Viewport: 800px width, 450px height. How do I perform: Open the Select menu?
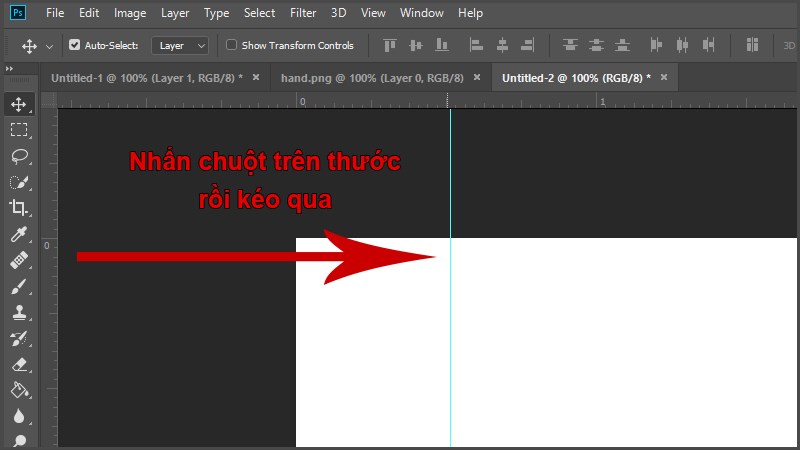[x=259, y=13]
